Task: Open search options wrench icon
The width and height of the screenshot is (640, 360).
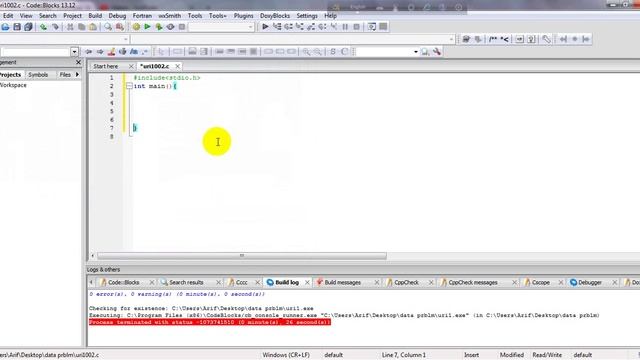Action: point(437,52)
